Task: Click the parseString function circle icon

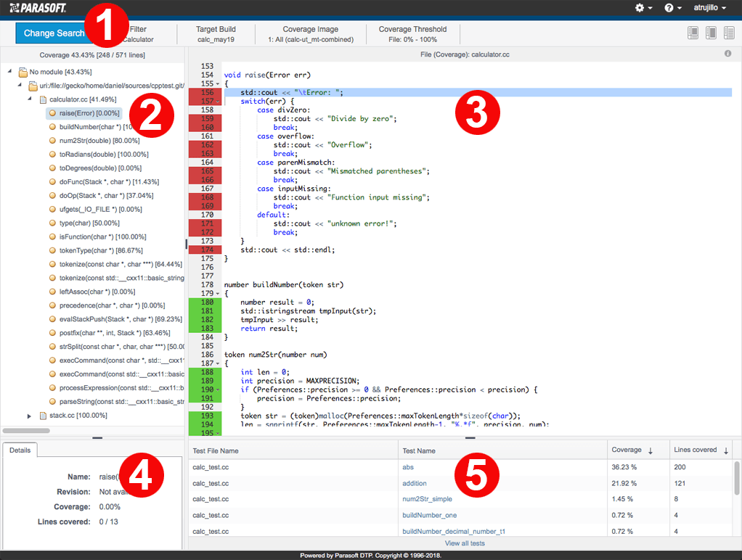Action: point(52,401)
